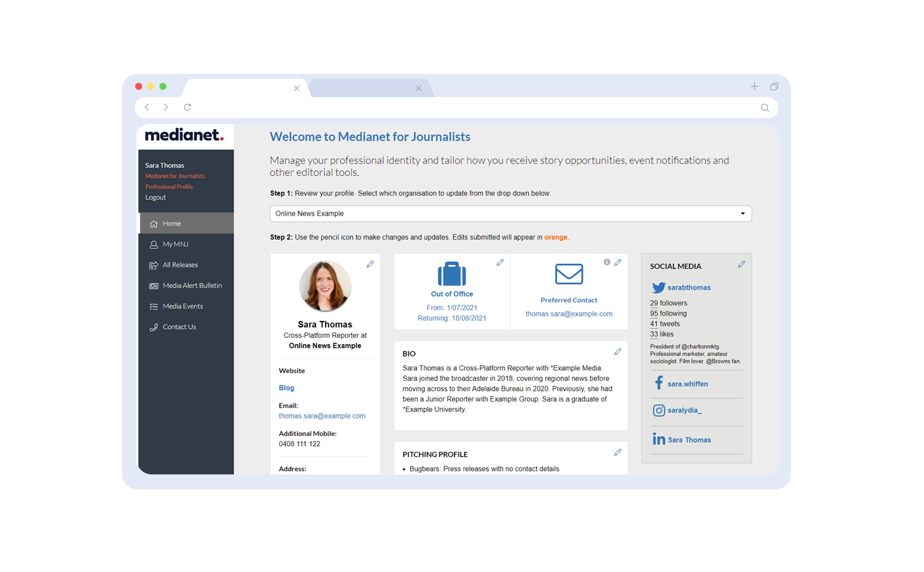Log out via the Logout link
The image size is (924, 572).
tap(155, 197)
